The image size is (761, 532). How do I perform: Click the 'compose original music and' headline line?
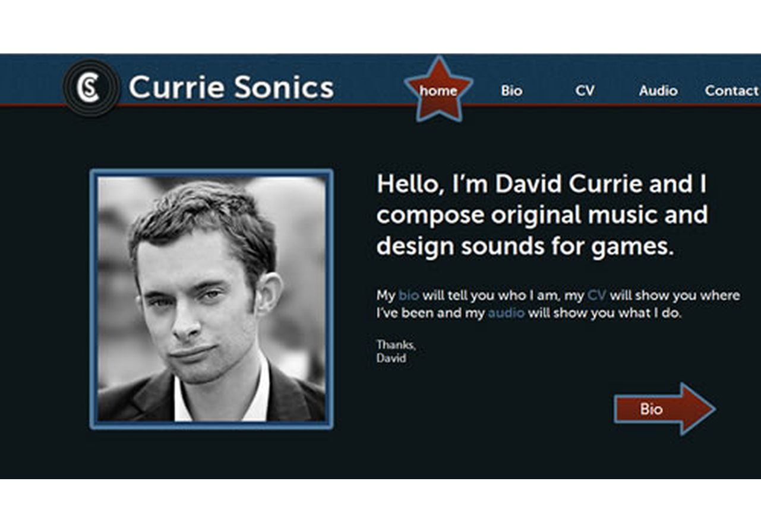point(542,215)
